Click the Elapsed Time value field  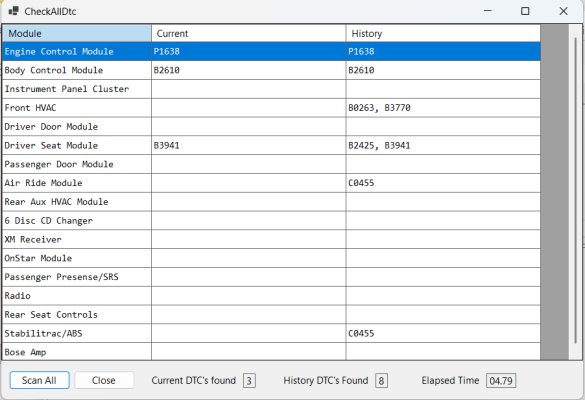tap(501, 381)
